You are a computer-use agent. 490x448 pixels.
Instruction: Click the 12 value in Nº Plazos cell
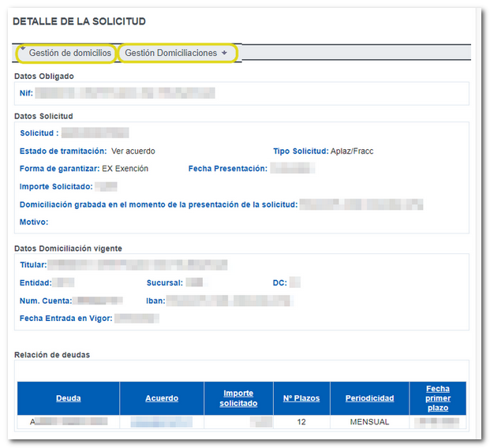pyautogui.click(x=301, y=422)
